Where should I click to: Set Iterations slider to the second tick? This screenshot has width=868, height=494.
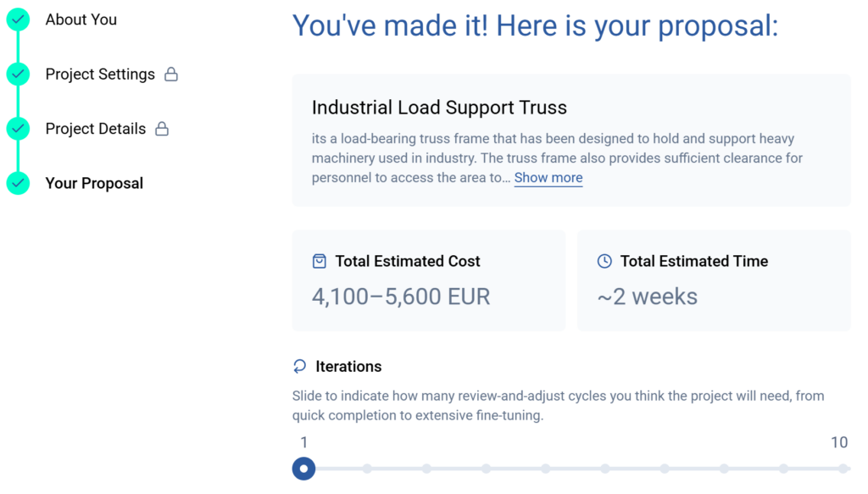click(x=367, y=469)
